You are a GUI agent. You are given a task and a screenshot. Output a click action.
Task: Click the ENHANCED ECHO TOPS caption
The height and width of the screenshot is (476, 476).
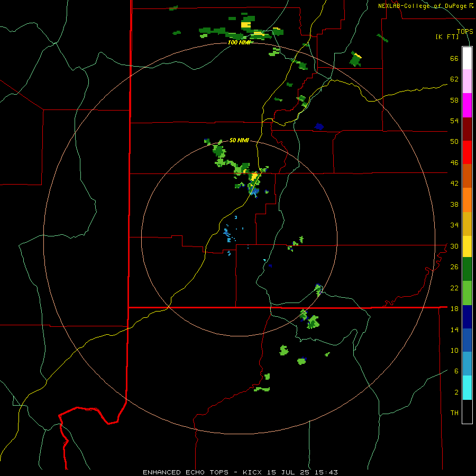pyautogui.click(x=240, y=472)
